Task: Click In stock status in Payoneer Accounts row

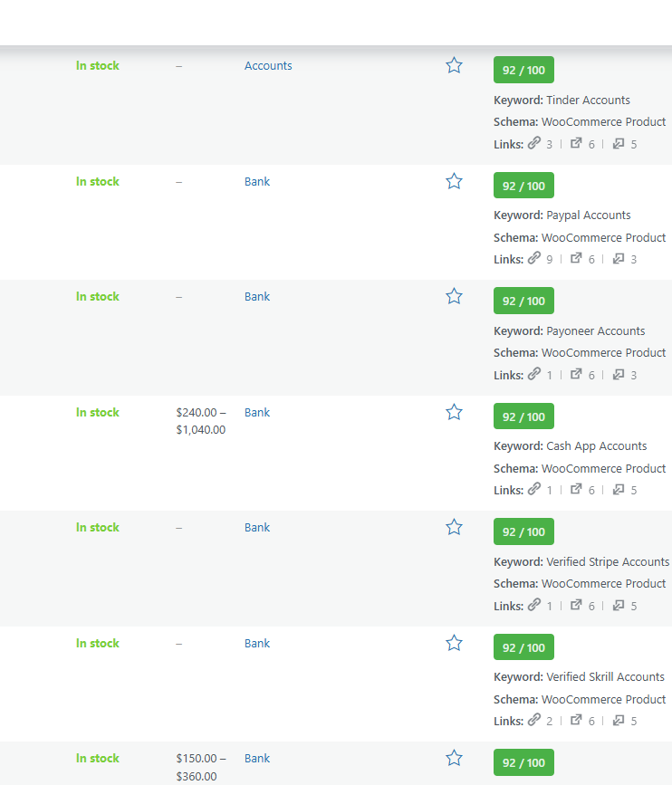Action: (x=98, y=297)
